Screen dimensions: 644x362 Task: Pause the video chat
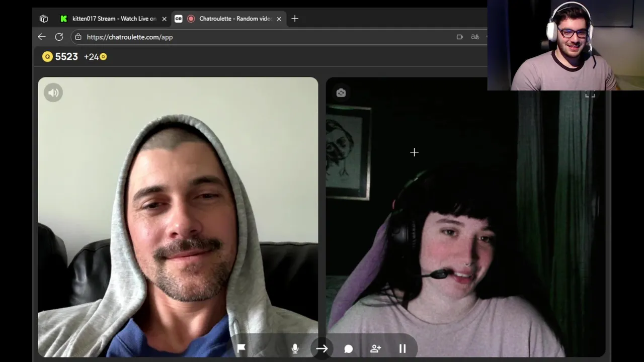[x=403, y=348]
